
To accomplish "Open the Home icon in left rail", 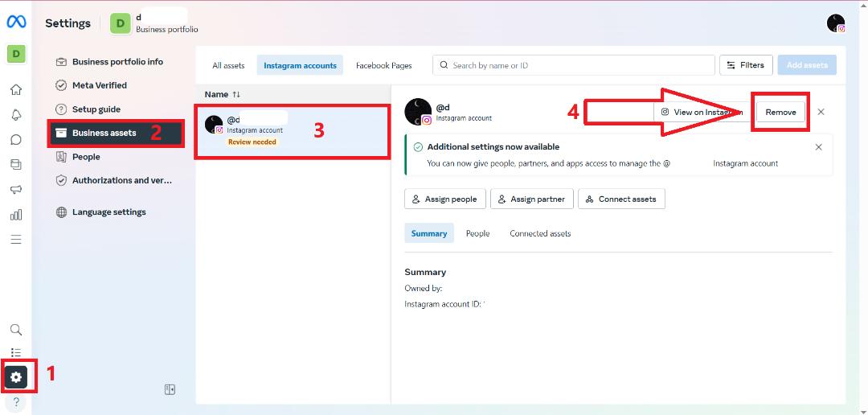I will tap(16, 90).
